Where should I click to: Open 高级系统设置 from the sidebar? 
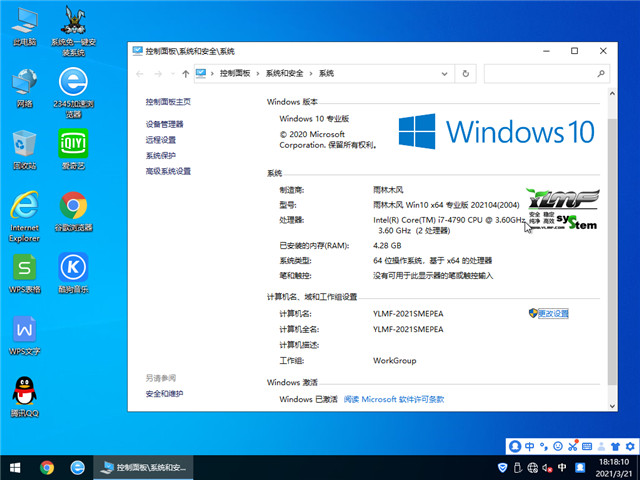click(x=168, y=171)
